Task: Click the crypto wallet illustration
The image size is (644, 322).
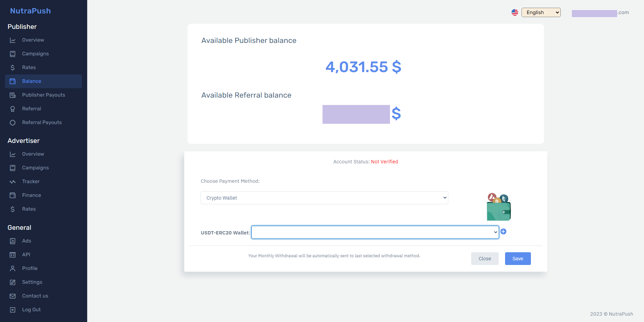Action: point(498,207)
